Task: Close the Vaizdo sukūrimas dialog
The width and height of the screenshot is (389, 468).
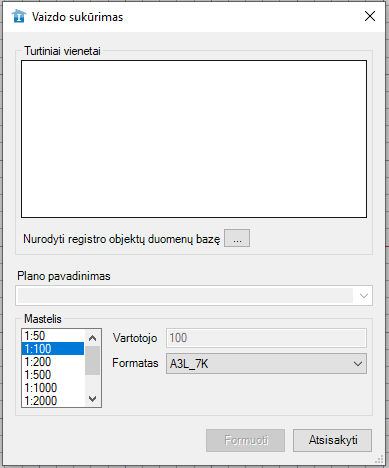Action: pos(370,16)
